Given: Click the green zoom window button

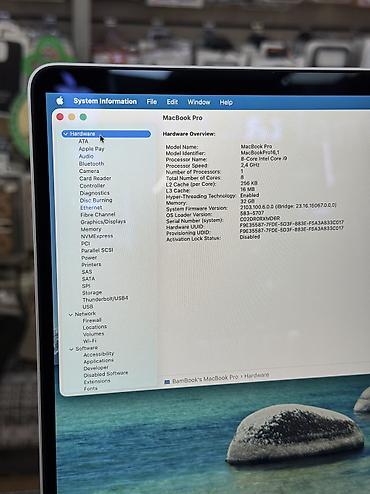Looking at the screenshot, I should pyautogui.click(x=83, y=117).
